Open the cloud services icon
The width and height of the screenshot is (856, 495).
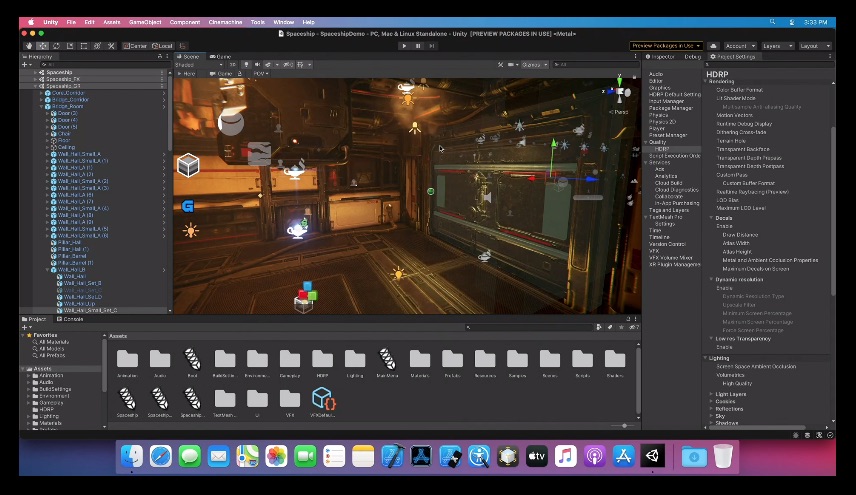point(713,46)
